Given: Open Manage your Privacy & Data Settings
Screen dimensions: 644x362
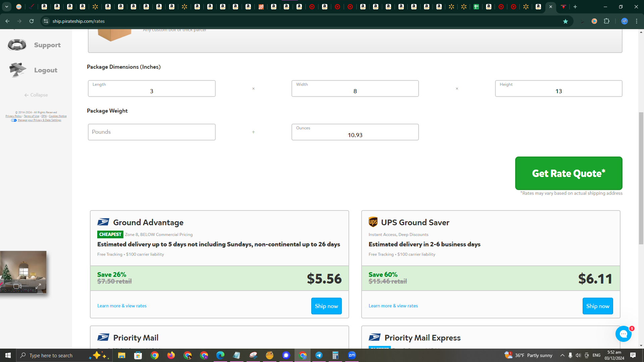Looking at the screenshot, I should pyautogui.click(x=39, y=120).
